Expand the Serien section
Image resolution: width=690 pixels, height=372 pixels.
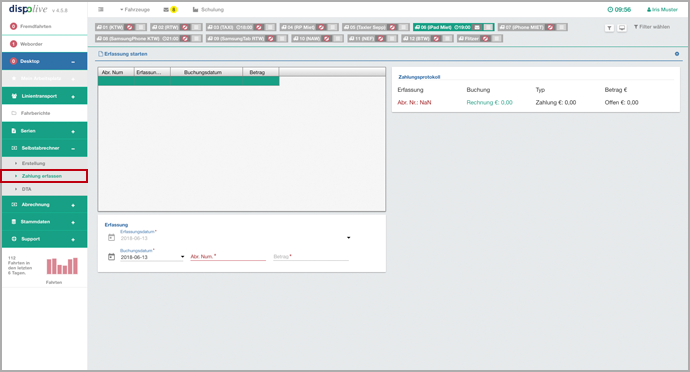pyautogui.click(x=73, y=131)
